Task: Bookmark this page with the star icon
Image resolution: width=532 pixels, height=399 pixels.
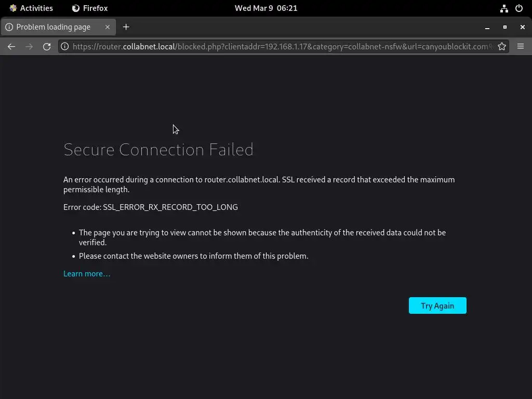Action: point(502,46)
